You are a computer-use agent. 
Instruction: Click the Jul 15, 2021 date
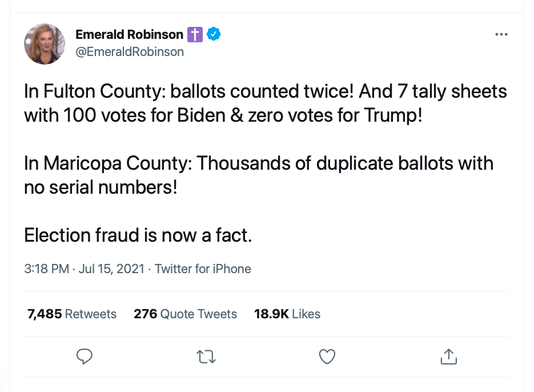[x=111, y=269]
